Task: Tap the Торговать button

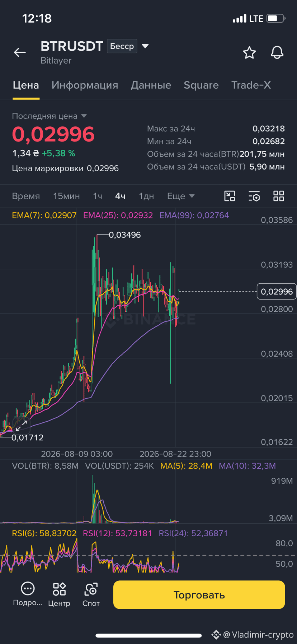Action: tap(199, 595)
